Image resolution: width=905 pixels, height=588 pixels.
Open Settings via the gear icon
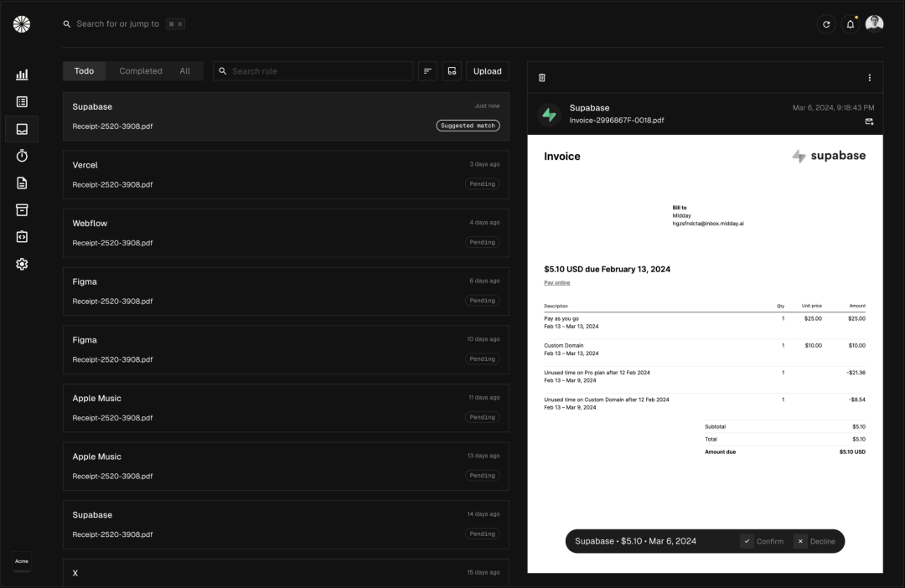pyautogui.click(x=22, y=264)
